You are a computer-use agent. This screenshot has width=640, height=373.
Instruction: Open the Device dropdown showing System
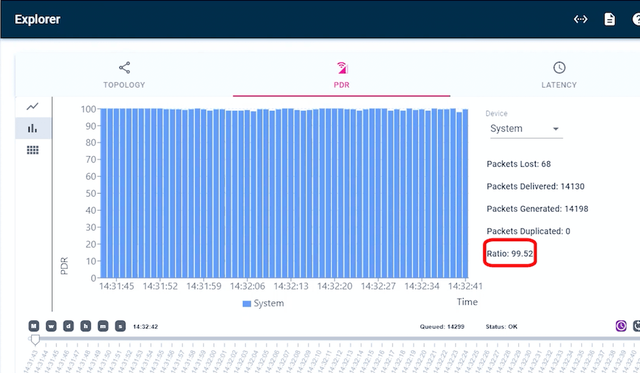[526, 129]
